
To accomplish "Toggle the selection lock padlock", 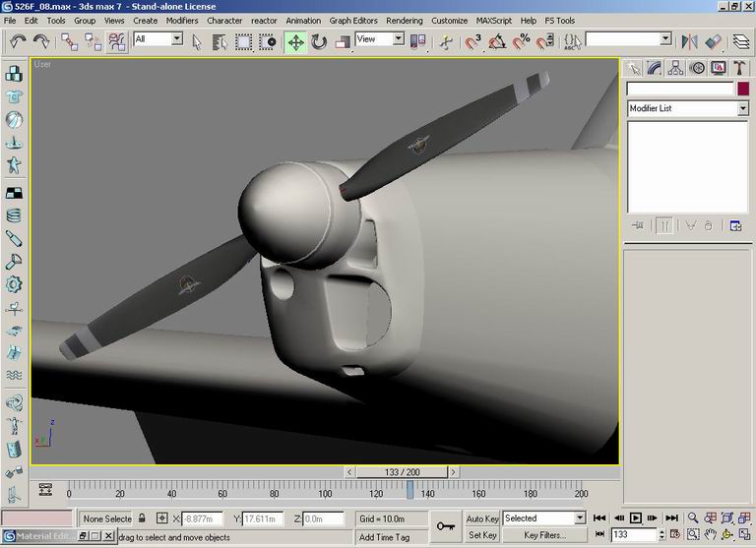I will (x=142, y=518).
